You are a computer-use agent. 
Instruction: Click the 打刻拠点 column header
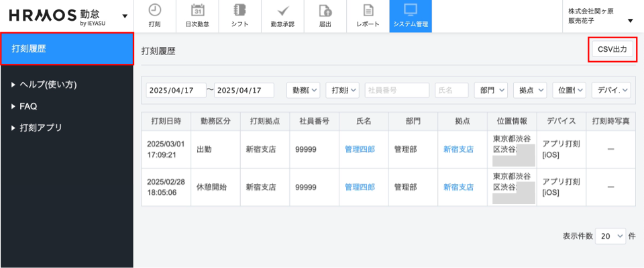click(265, 122)
